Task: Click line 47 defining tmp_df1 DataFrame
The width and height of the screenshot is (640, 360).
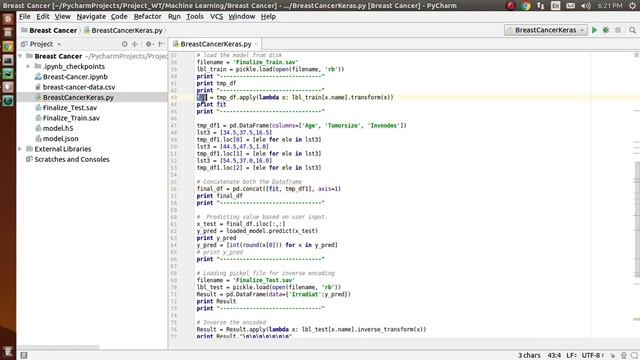Action: point(302,126)
